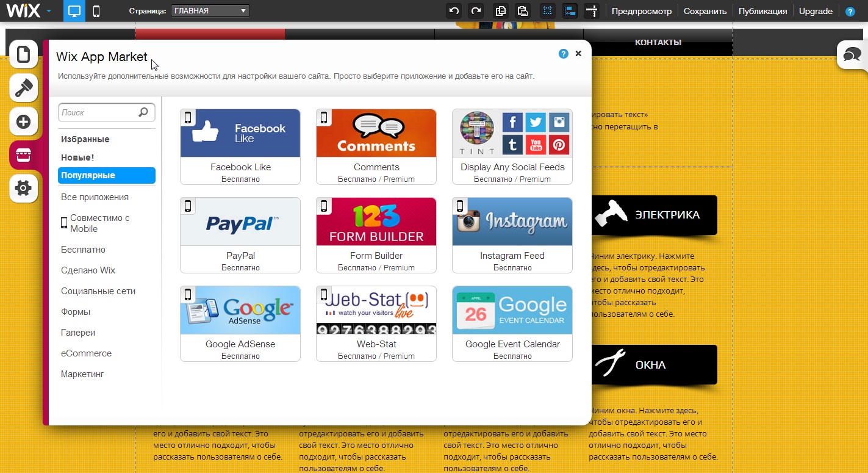
Task: Switch to mobile editor view
Action: 96,11
